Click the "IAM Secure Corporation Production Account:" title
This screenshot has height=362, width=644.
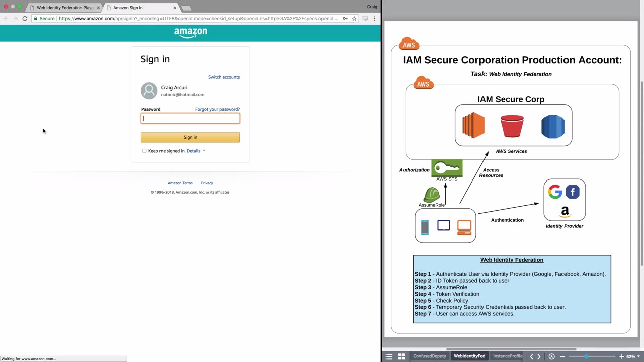click(512, 60)
